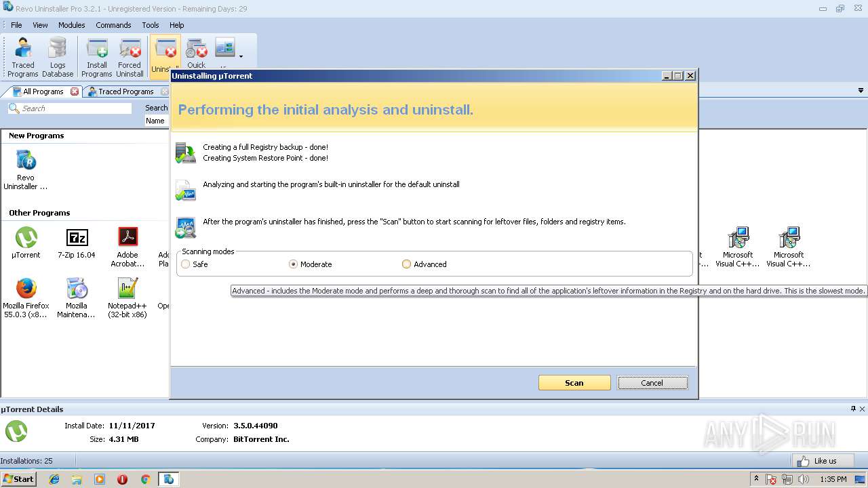The width and height of the screenshot is (868, 488).
Task: Click the Like us button
Action: coord(823,461)
